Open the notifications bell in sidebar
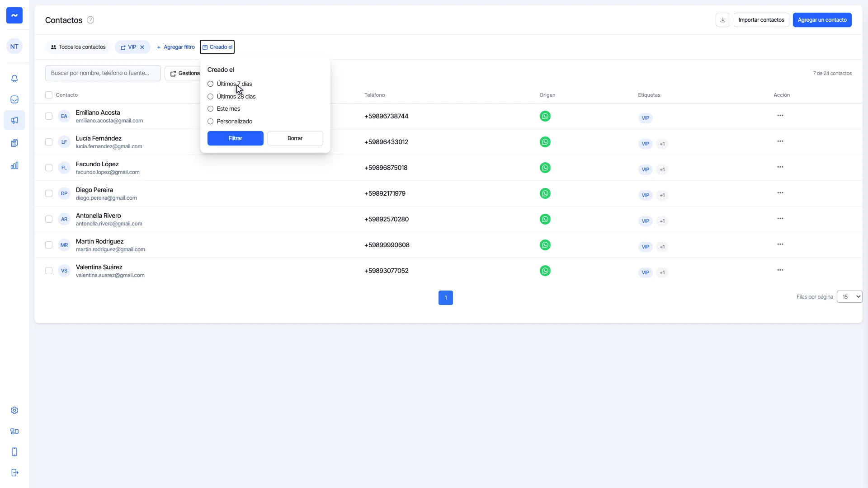The width and height of the screenshot is (868, 488). [x=14, y=79]
